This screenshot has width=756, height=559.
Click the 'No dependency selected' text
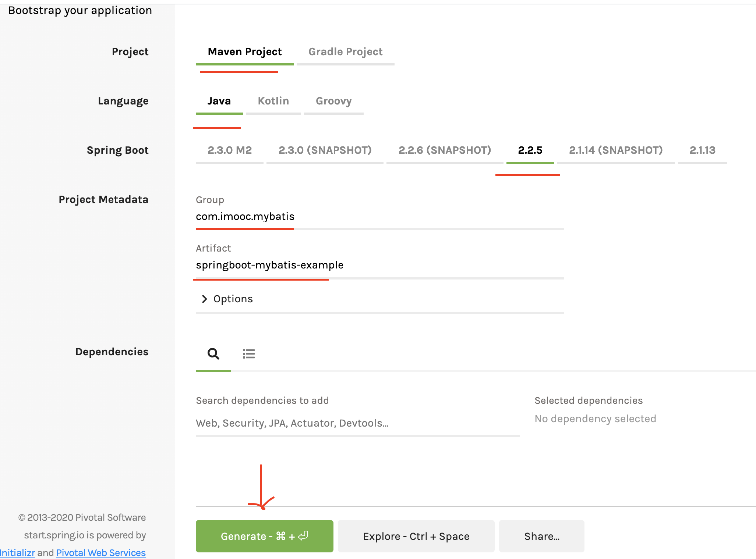596,419
